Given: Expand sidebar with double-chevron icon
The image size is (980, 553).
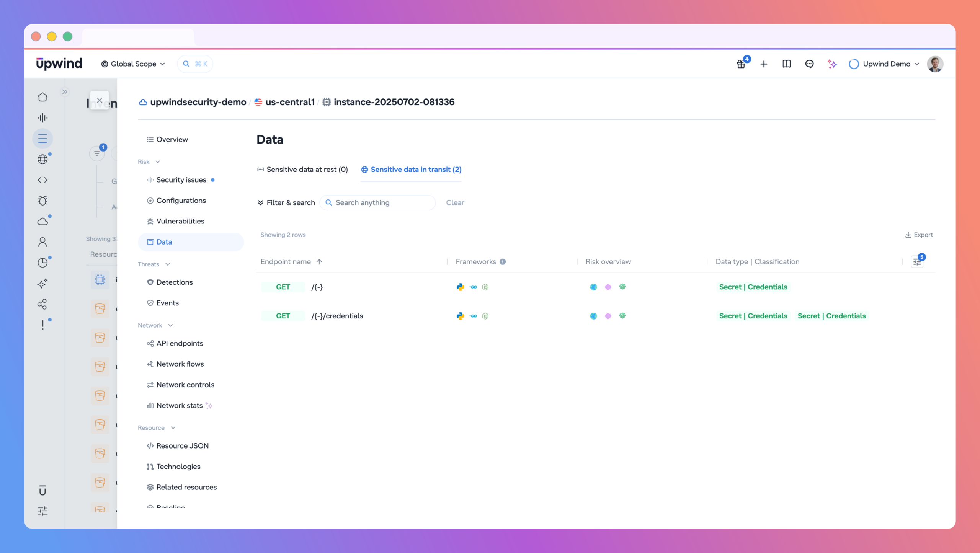Looking at the screenshot, I should pyautogui.click(x=65, y=92).
